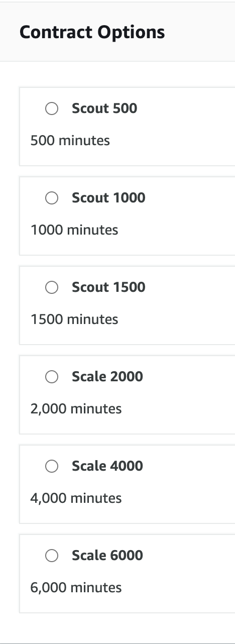This screenshot has width=235, height=644.
Task: Click the Contract Options heading
Action: pyautogui.click(x=92, y=32)
